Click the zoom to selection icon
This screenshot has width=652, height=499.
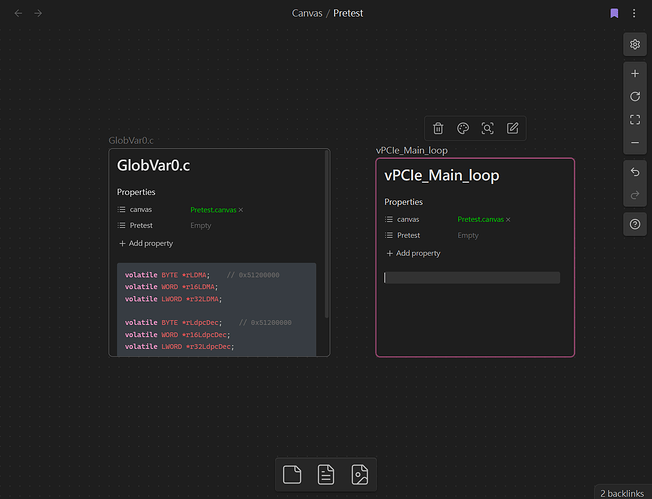click(488, 128)
